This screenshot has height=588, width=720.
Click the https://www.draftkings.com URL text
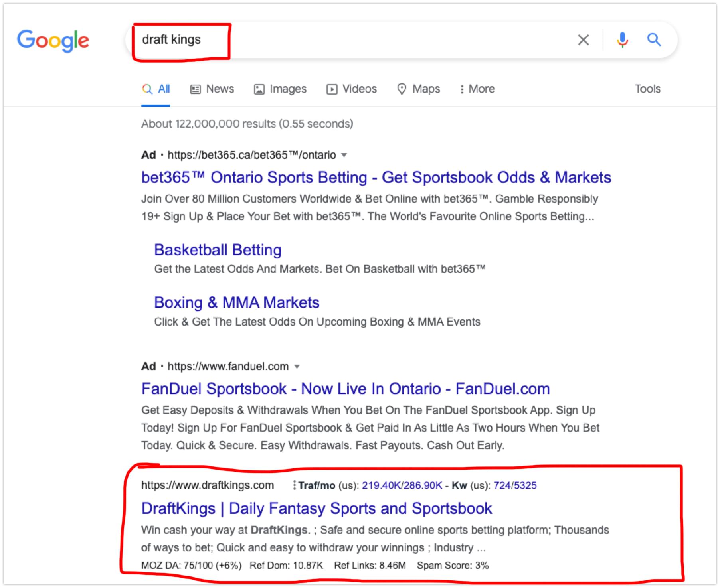point(208,485)
